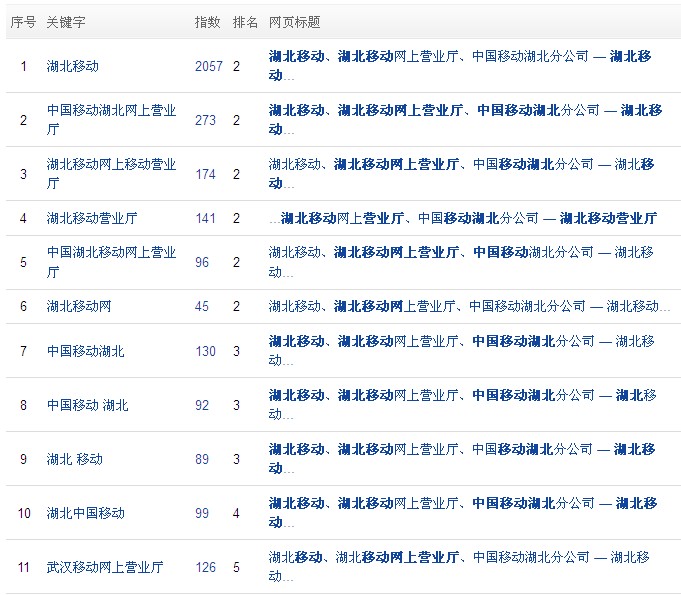Click the 指数 column header
The image size is (681, 595).
pyautogui.click(x=208, y=22)
